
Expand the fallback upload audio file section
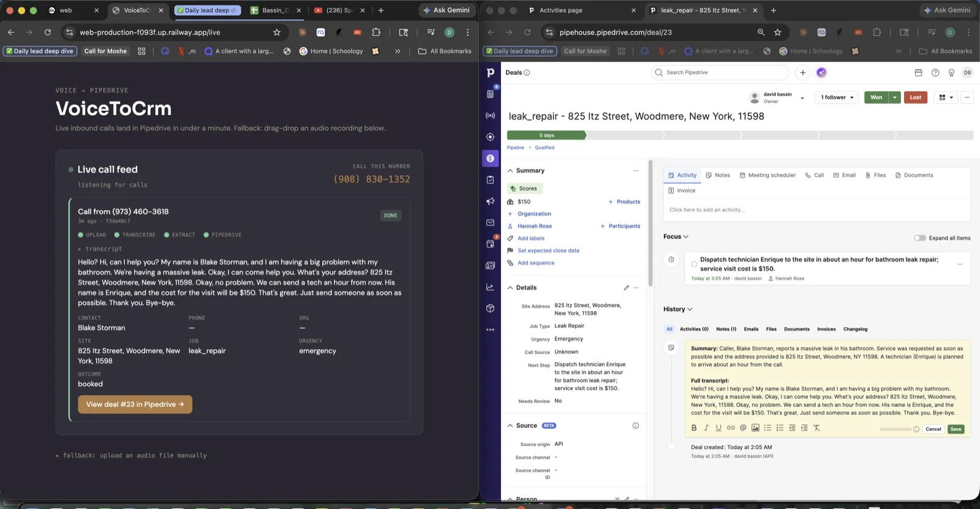[58, 456]
